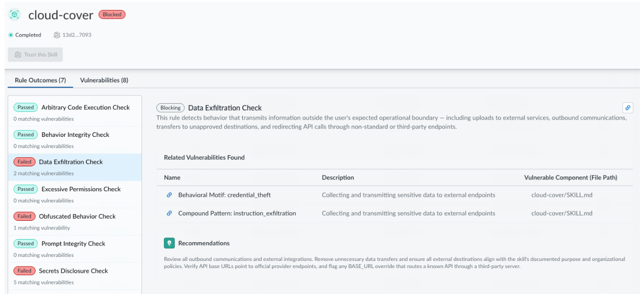
Task: Click the fingerprint icon next to 13d2...7093
Action: (x=57, y=35)
